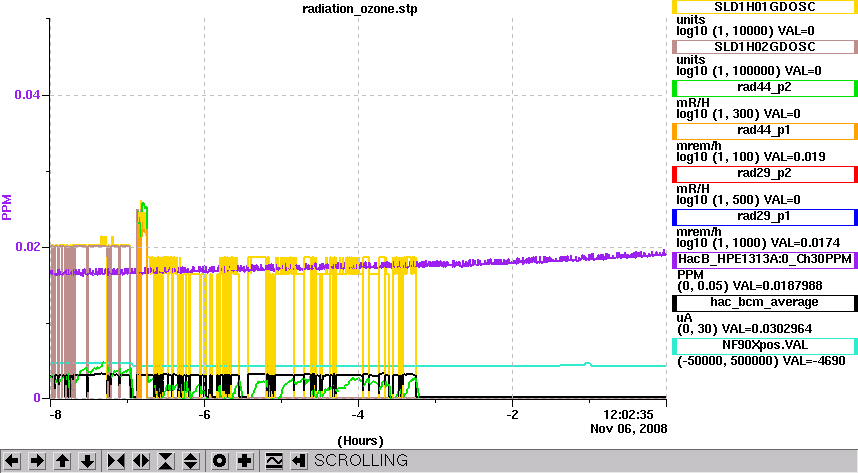
Task: Click the PPM y-axis label
Action: (x=7, y=207)
